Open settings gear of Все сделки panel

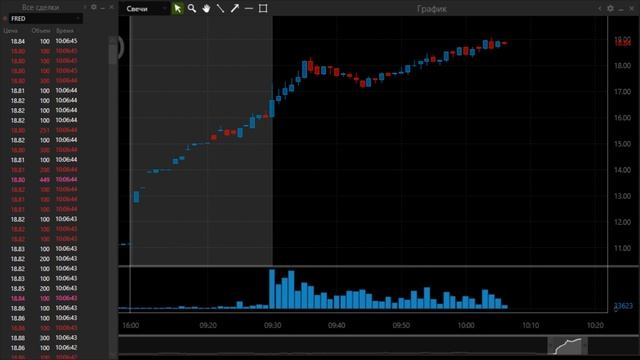[x=94, y=7]
